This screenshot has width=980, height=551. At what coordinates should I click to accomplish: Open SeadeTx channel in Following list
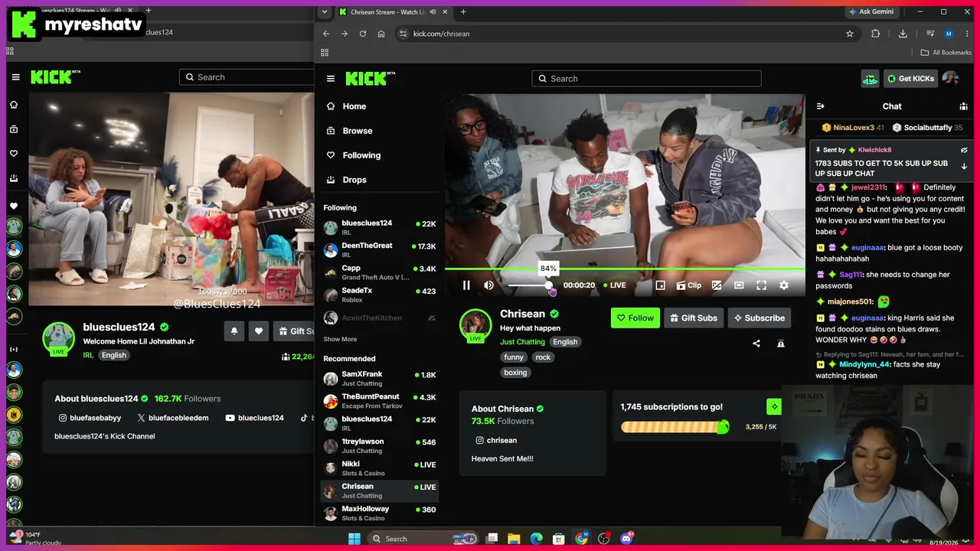380,295
